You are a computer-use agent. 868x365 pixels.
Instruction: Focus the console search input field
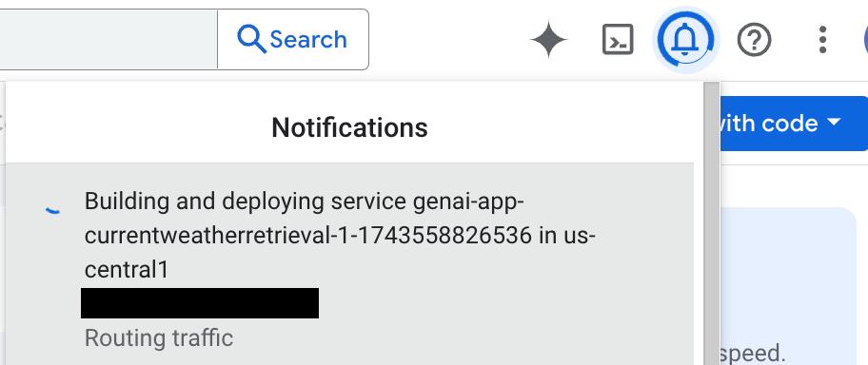(x=108, y=39)
